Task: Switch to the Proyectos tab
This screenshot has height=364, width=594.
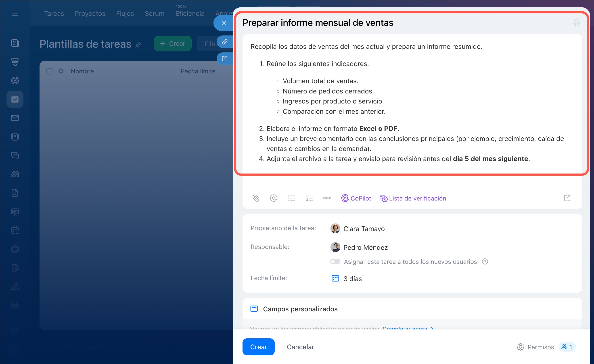Action: [x=90, y=13]
